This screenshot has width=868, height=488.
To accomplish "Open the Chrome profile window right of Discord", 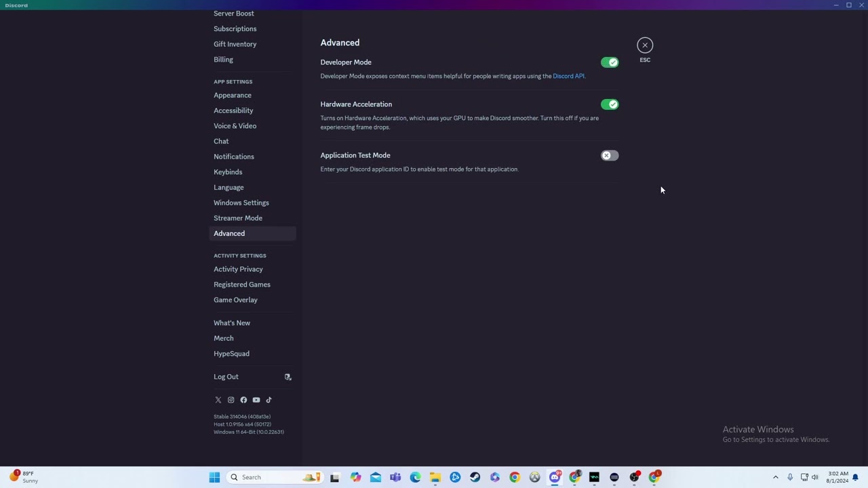I will [574, 477].
